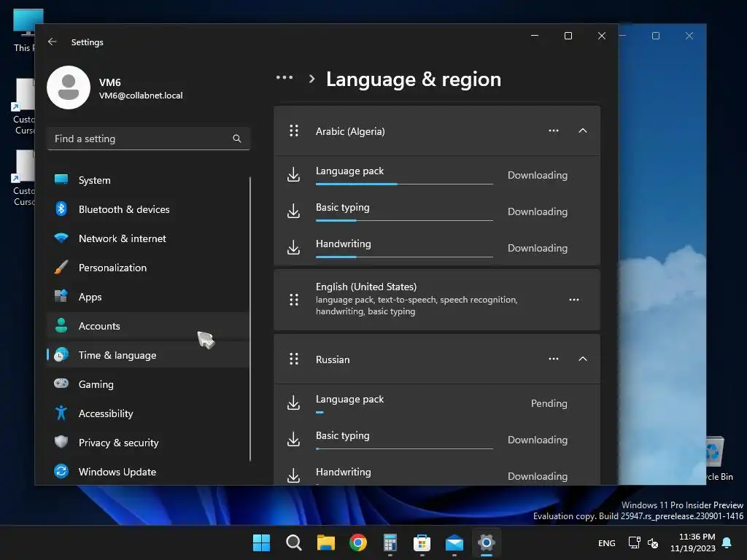Viewport: 747px width, 560px height.
Task: Click Arabic Basic typing progress bar
Action: point(404,220)
